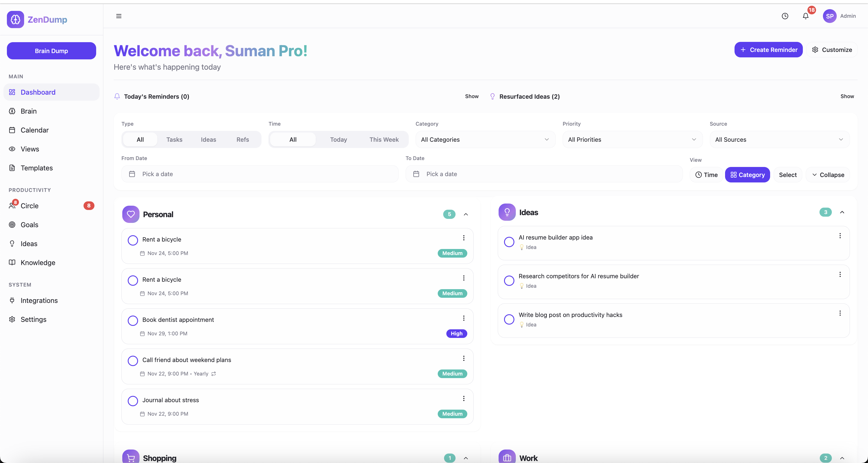Image resolution: width=868 pixels, height=463 pixels.
Task: Open the Brain section in sidebar
Action: tap(29, 111)
